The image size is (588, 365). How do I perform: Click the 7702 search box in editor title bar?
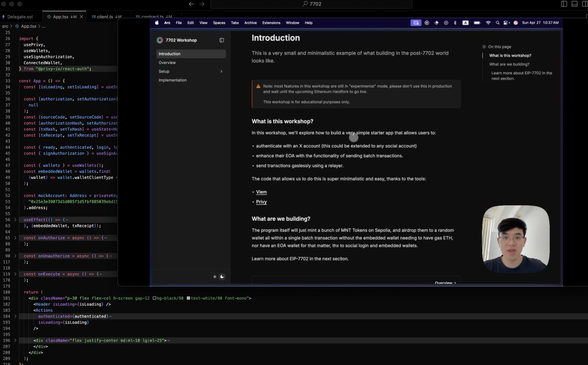(x=311, y=4)
